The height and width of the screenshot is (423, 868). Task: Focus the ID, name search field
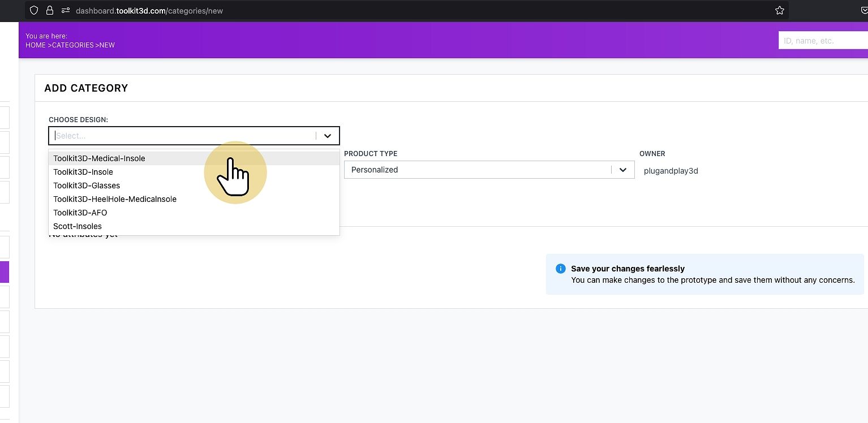[x=823, y=41]
